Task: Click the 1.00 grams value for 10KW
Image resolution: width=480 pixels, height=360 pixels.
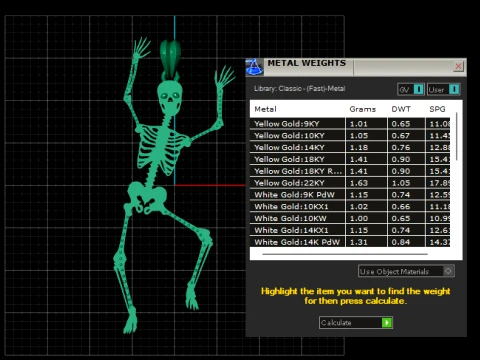Action: (x=359, y=218)
